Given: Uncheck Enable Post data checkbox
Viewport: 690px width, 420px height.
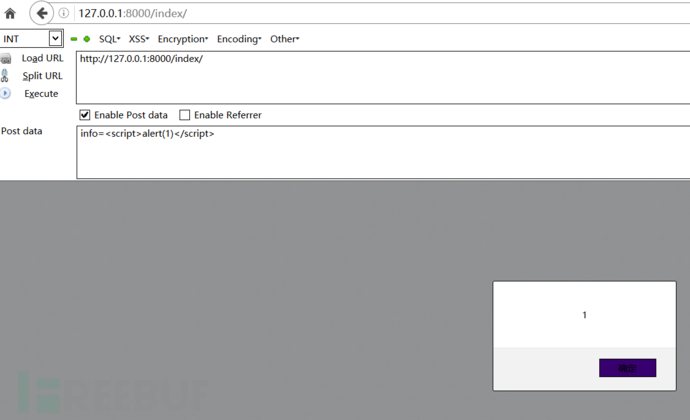Looking at the screenshot, I should click(x=84, y=115).
